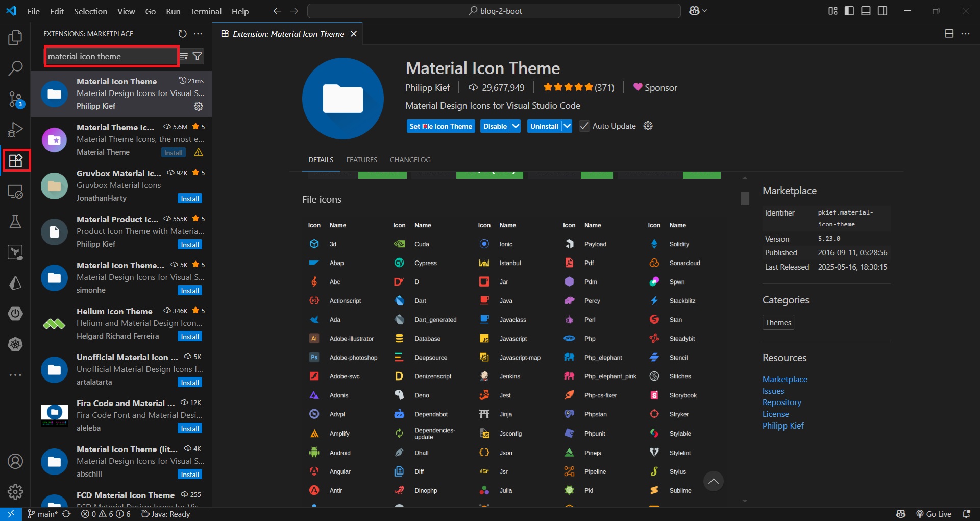Open Remote Explorer icon in activity bar
Image resolution: width=980 pixels, height=521 pixels.
pos(15,192)
